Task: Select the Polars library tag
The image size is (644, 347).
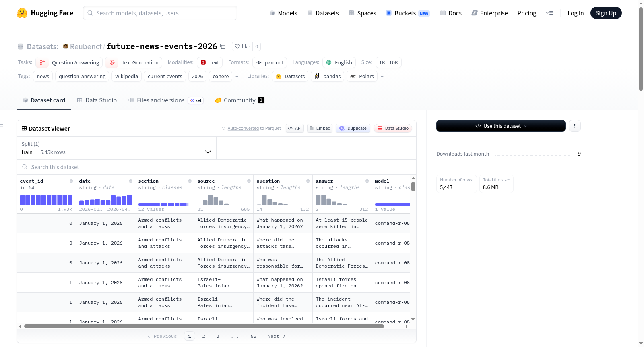Action: [362, 76]
